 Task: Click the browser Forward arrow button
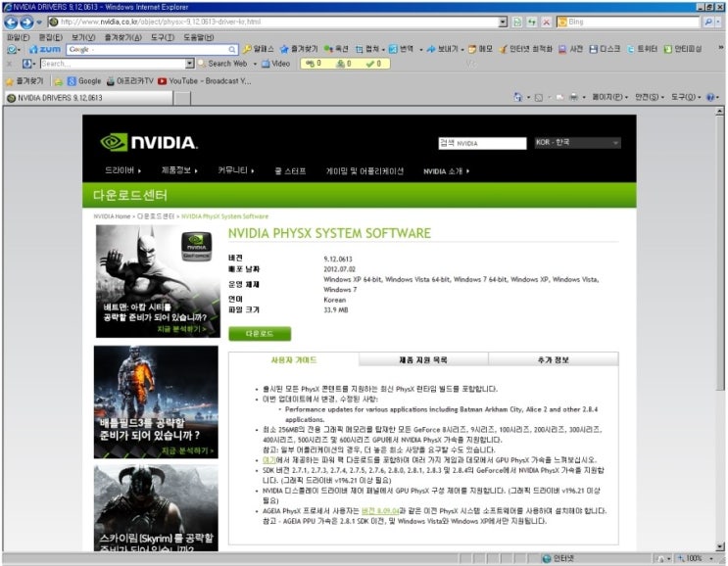[x=26, y=22]
